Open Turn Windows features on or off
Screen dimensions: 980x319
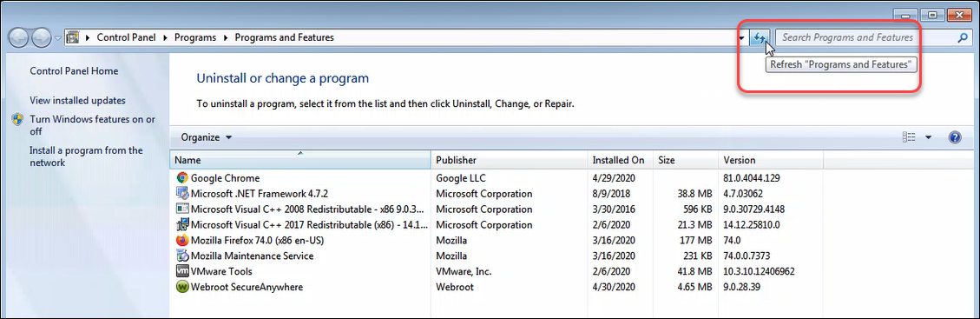pyautogui.click(x=92, y=125)
